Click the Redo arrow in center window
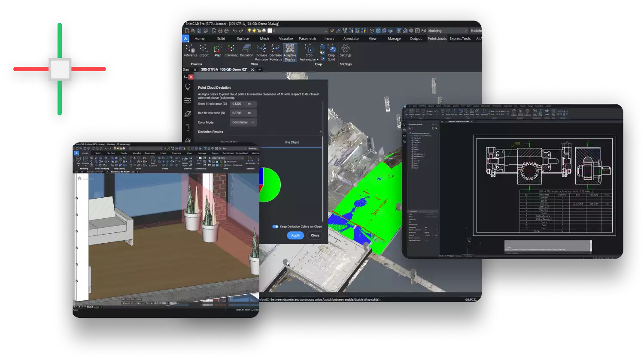644x359 pixels. coord(241,31)
